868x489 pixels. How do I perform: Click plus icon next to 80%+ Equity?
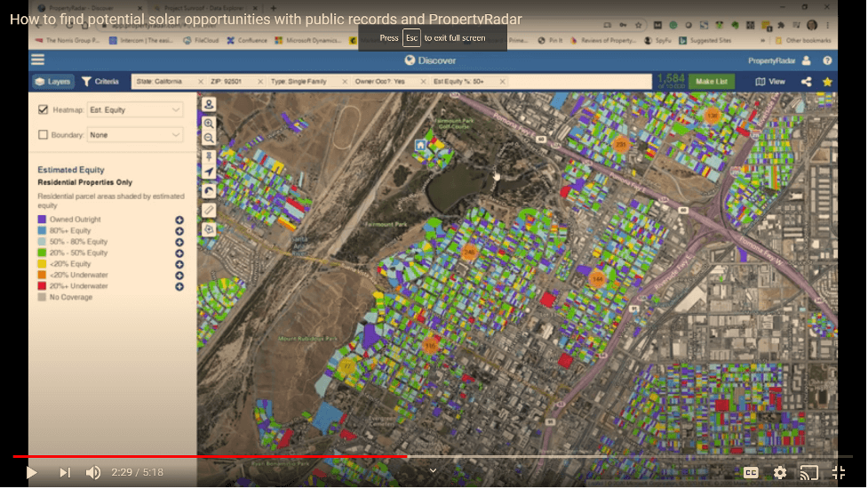pyautogui.click(x=179, y=231)
